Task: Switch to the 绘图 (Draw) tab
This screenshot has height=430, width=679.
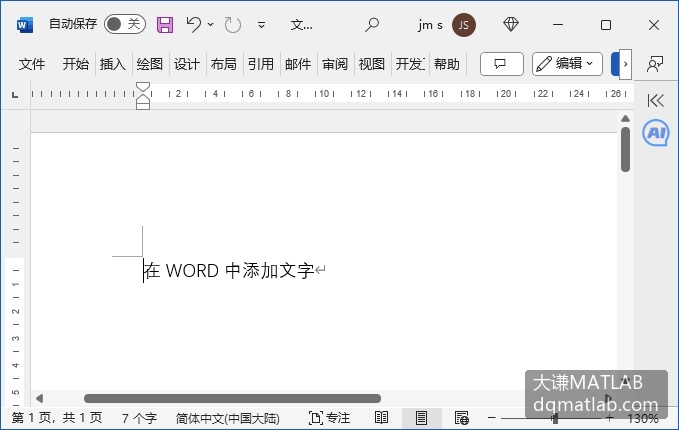Action: tap(150, 64)
